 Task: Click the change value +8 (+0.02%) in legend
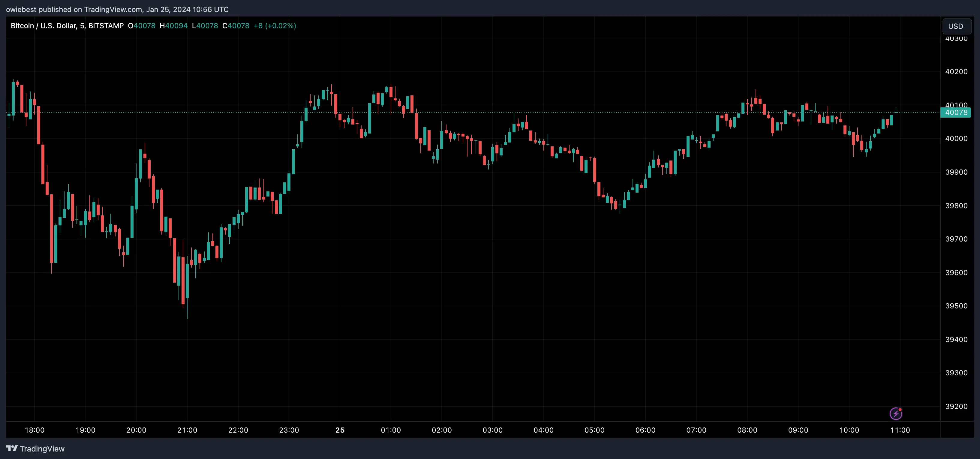pyautogui.click(x=275, y=26)
